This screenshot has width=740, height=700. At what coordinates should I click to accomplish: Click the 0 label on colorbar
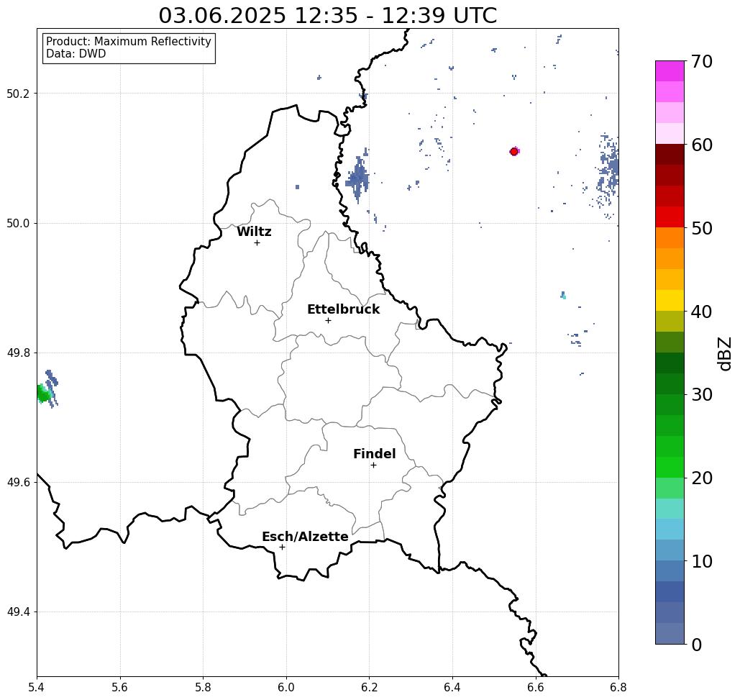pyautogui.click(x=697, y=645)
